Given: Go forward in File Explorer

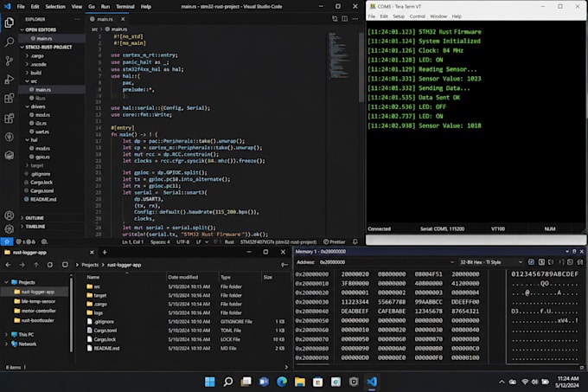Looking at the screenshot, I should [x=22, y=265].
